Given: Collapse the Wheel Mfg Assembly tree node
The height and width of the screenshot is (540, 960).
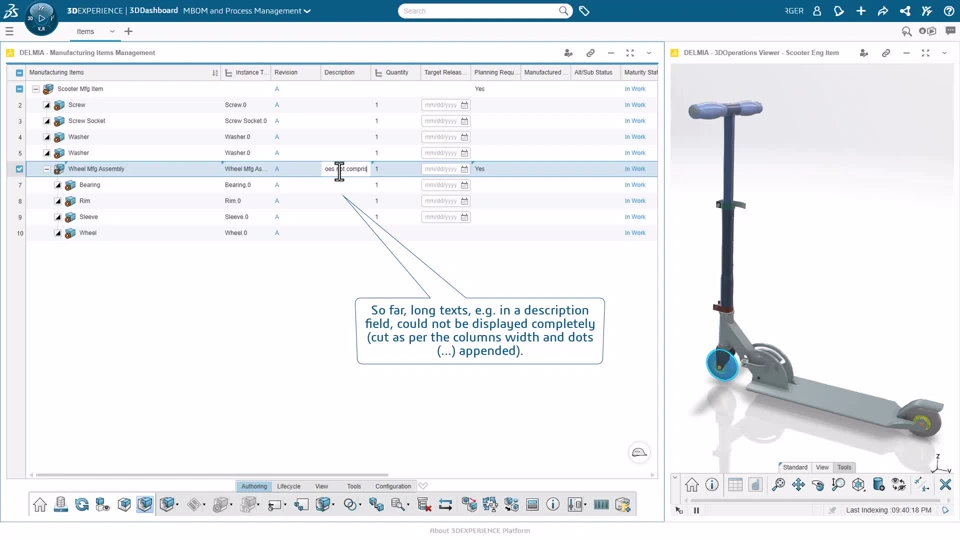Looking at the screenshot, I should (47, 169).
